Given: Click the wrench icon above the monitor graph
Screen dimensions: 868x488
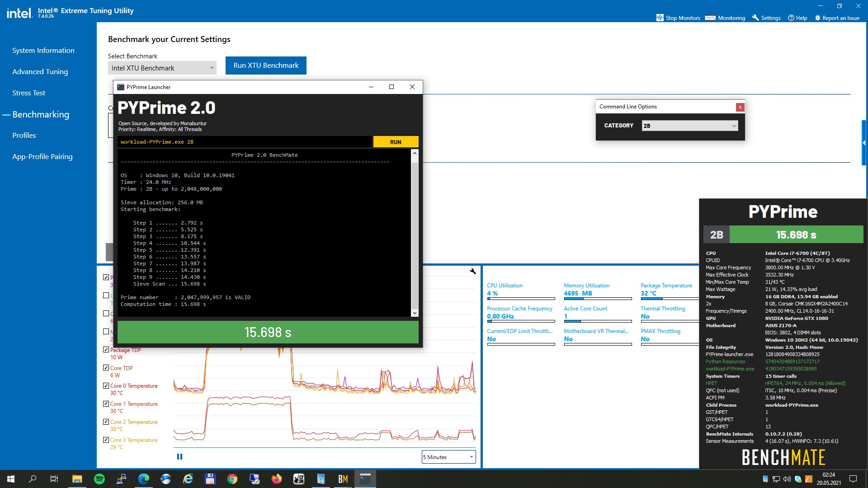Looking at the screenshot, I should pos(473,271).
